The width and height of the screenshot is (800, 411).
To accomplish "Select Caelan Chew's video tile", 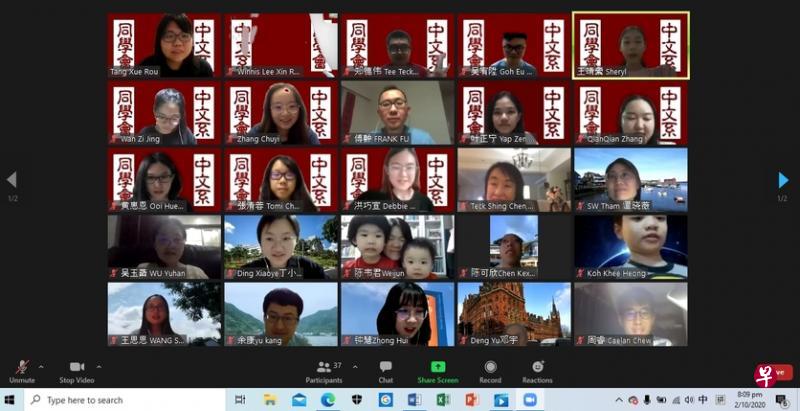I will 631,314.
